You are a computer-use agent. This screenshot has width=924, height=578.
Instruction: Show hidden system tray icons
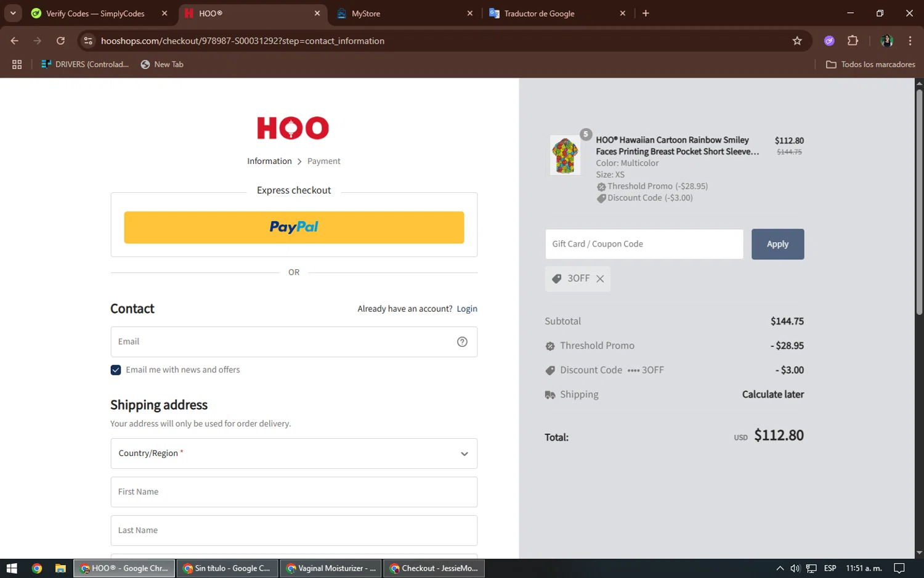point(780,568)
